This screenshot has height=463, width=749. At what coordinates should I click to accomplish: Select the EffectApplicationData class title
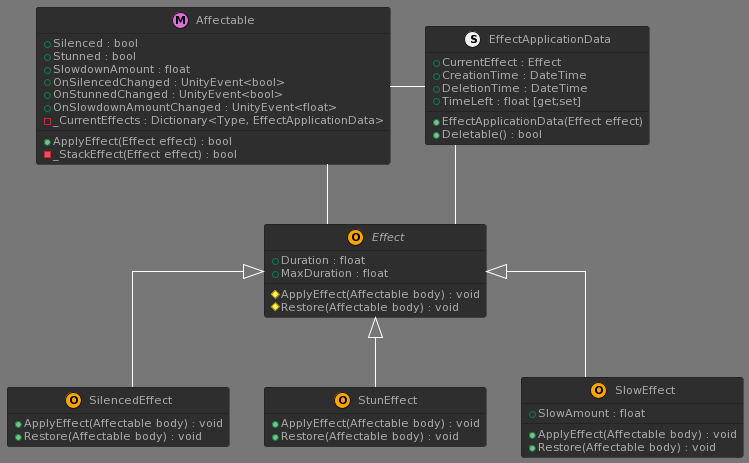pos(549,39)
